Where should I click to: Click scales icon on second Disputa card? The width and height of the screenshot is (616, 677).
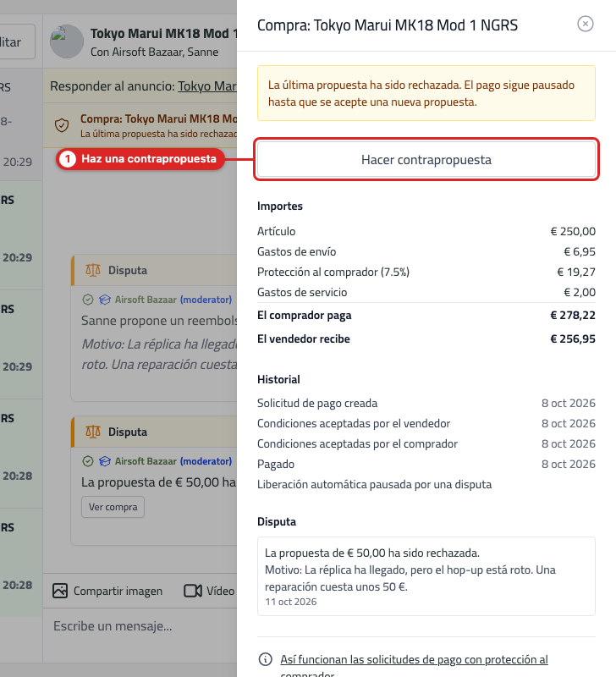coord(93,432)
